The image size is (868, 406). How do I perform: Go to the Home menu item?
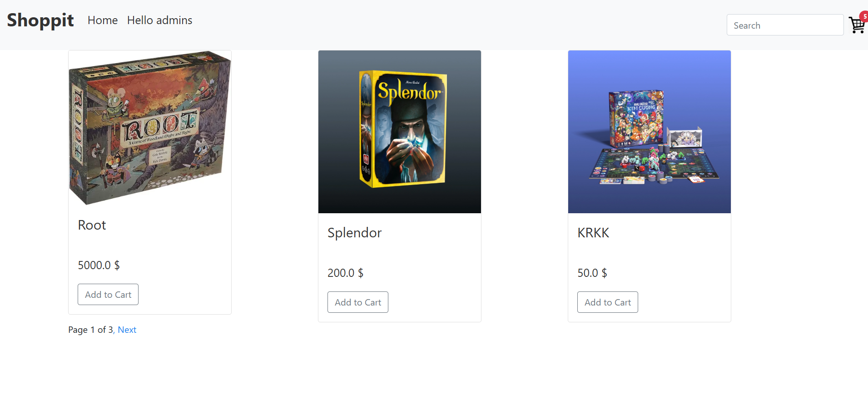tap(103, 20)
